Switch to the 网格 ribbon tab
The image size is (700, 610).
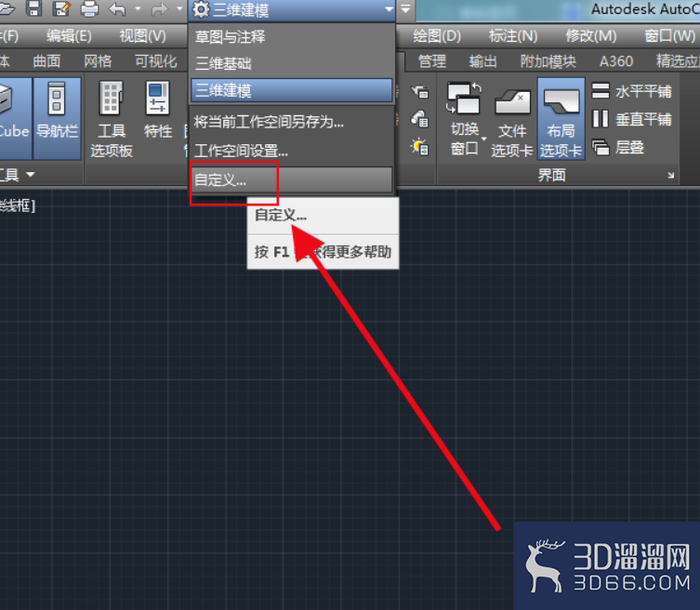pyautogui.click(x=98, y=61)
